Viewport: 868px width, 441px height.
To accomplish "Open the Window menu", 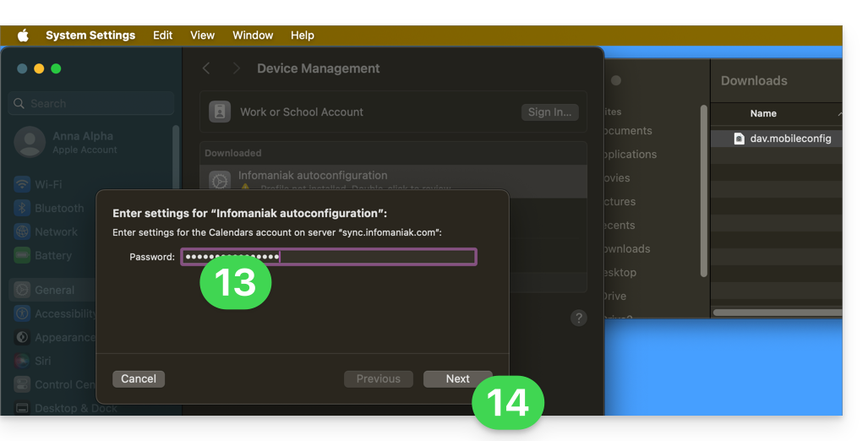I will (x=253, y=35).
